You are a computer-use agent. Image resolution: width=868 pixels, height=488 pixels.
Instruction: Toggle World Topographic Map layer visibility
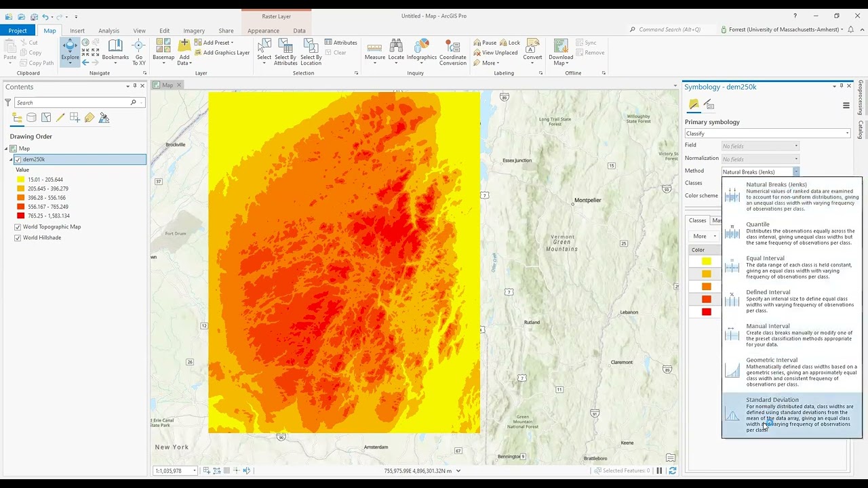tap(18, 227)
